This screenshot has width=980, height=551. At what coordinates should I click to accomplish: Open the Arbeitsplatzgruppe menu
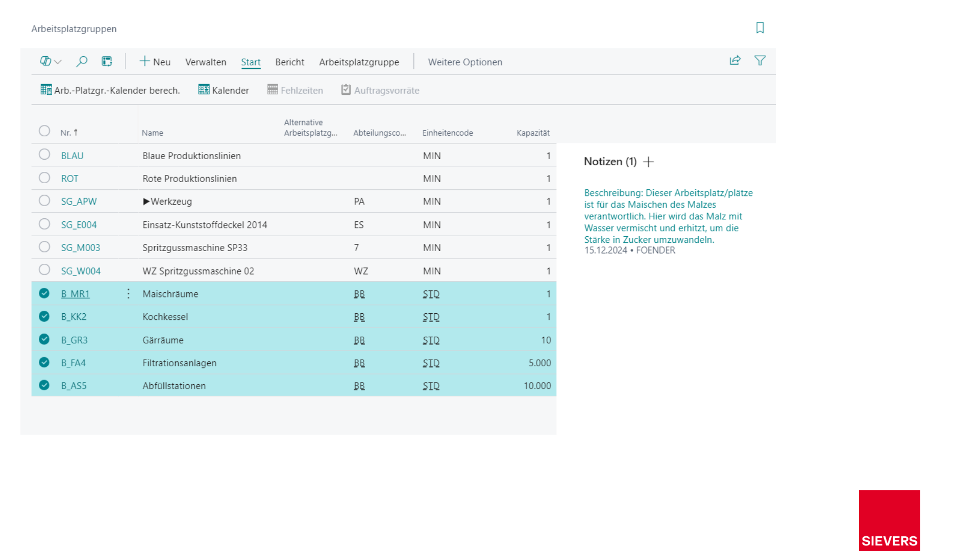coord(359,62)
